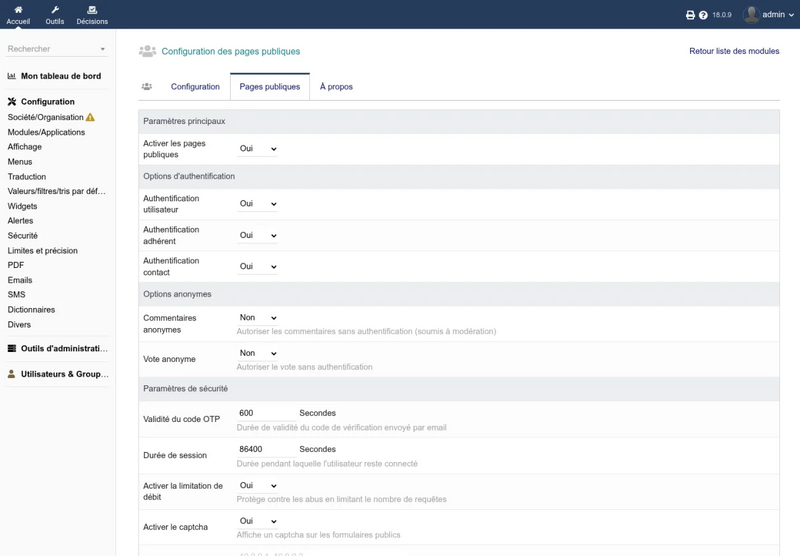Click the version number 18.0.9
Image resolution: width=800 pixels, height=556 pixels.
721,15
